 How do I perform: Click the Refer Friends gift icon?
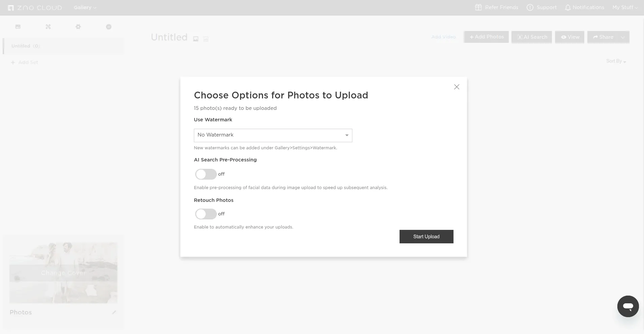[478, 7]
